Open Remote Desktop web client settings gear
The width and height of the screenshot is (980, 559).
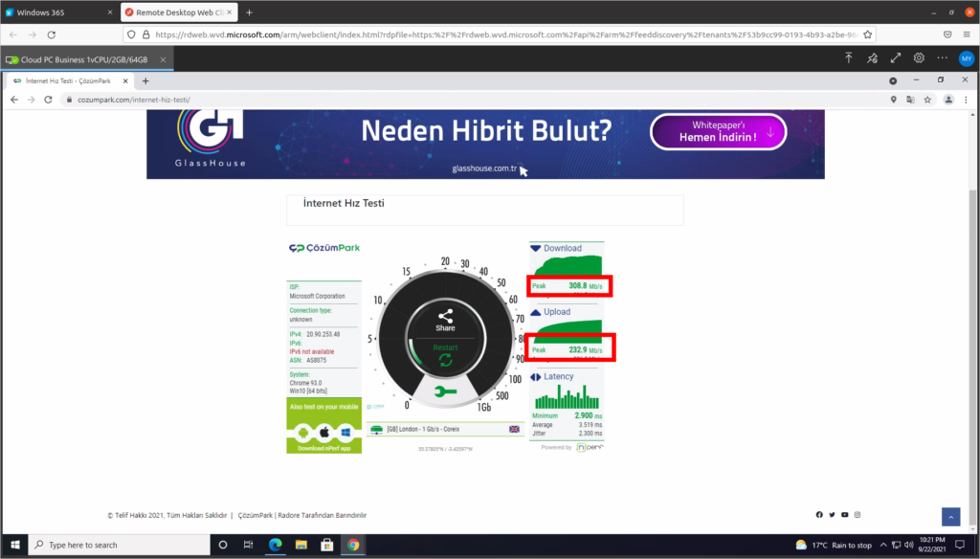point(919,58)
